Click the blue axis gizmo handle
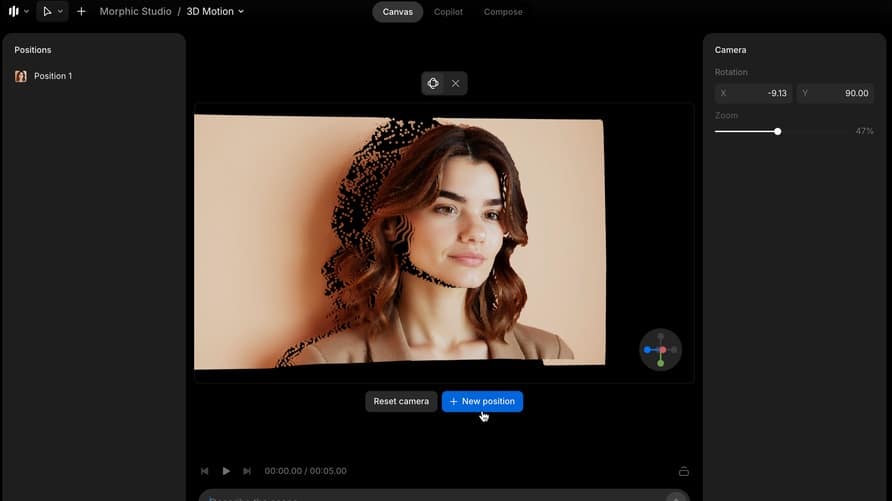 point(647,350)
